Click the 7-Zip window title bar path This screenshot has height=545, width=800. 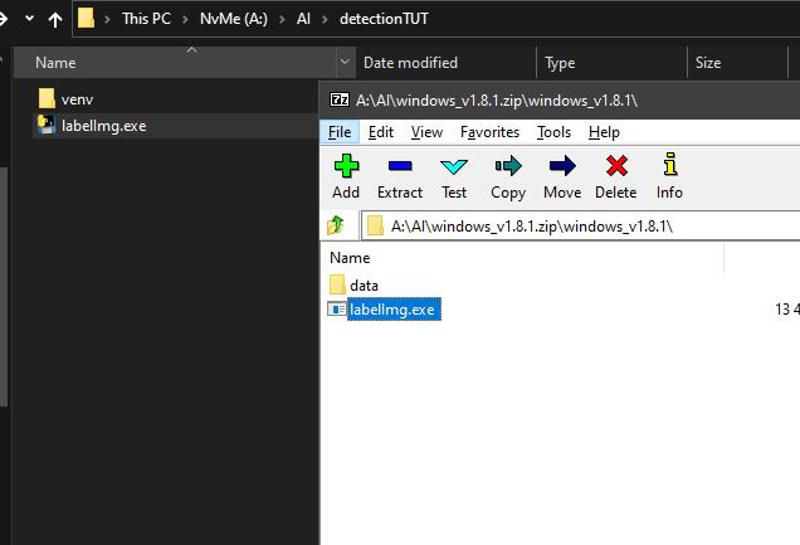tap(496, 100)
